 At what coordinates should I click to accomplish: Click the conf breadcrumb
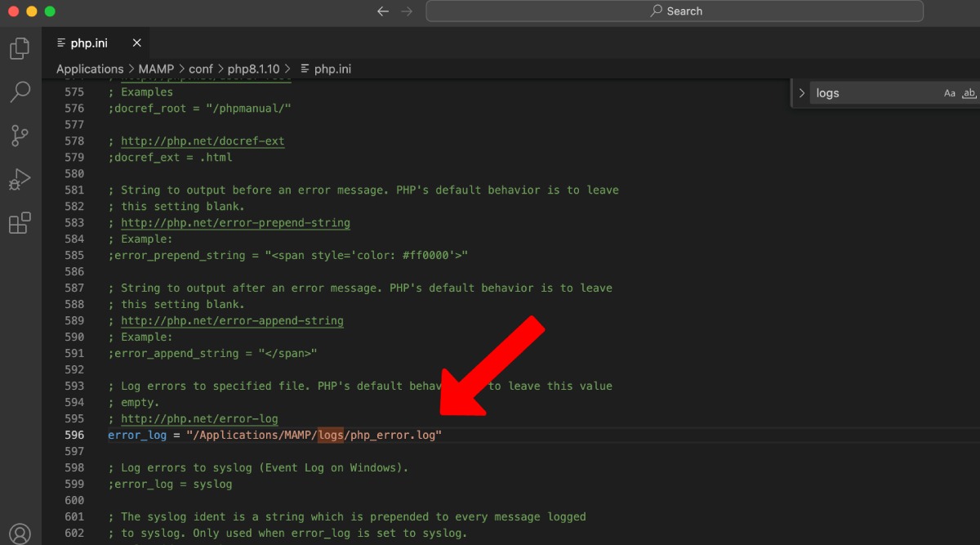tap(201, 69)
